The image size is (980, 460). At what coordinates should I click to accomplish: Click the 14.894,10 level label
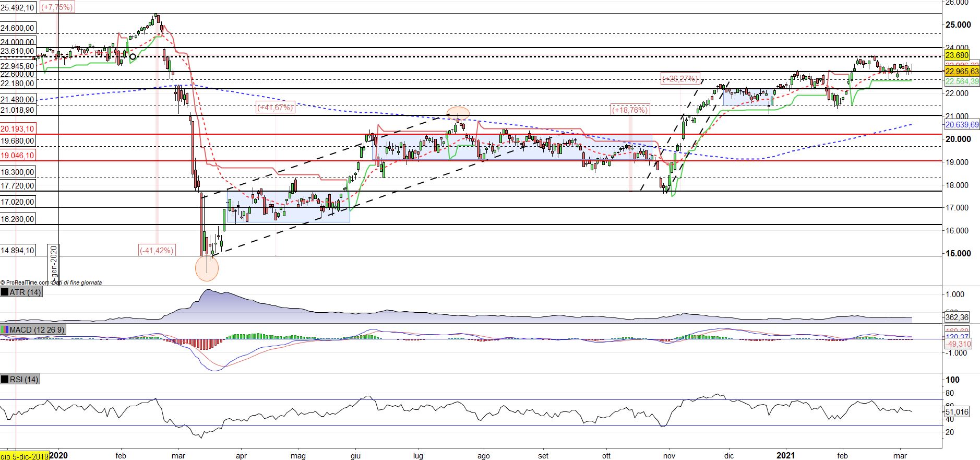[18, 251]
